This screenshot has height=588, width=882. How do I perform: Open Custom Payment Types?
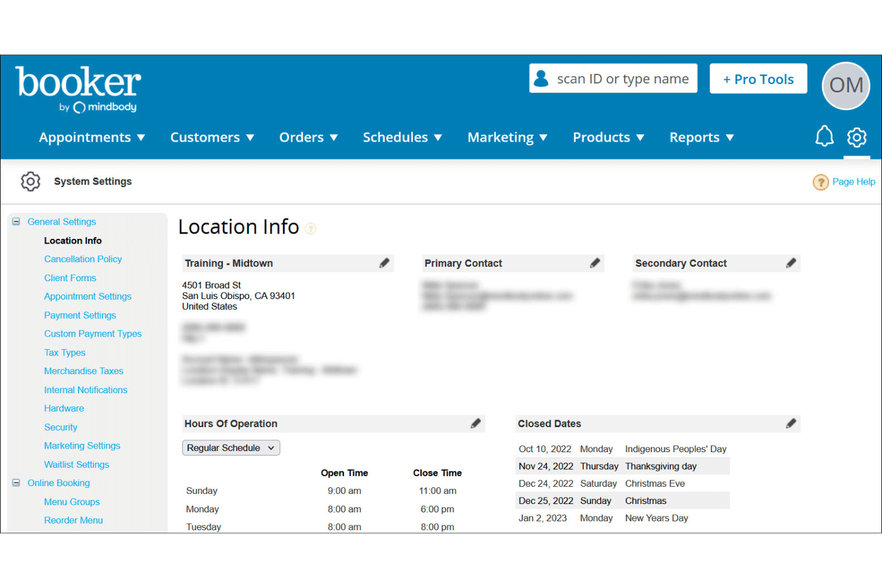93,334
